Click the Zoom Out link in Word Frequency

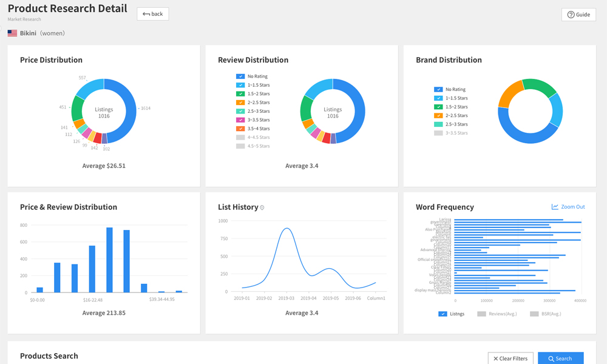click(x=572, y=207)
